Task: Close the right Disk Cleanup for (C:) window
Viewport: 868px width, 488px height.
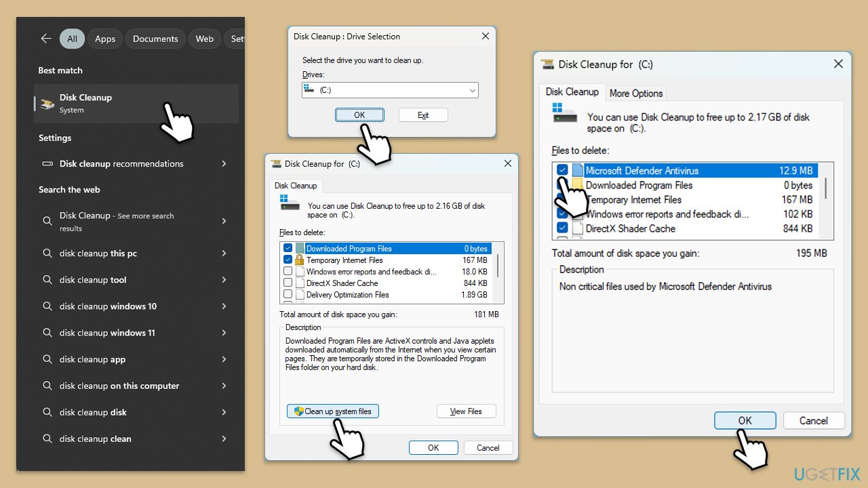Action: [x=838, y=64]
